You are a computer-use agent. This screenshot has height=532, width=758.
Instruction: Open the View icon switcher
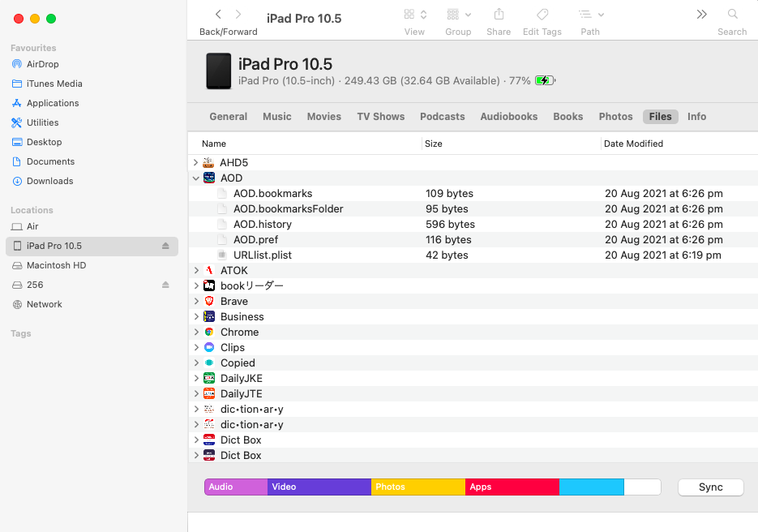pyautogui.click(x=415, y=15)
